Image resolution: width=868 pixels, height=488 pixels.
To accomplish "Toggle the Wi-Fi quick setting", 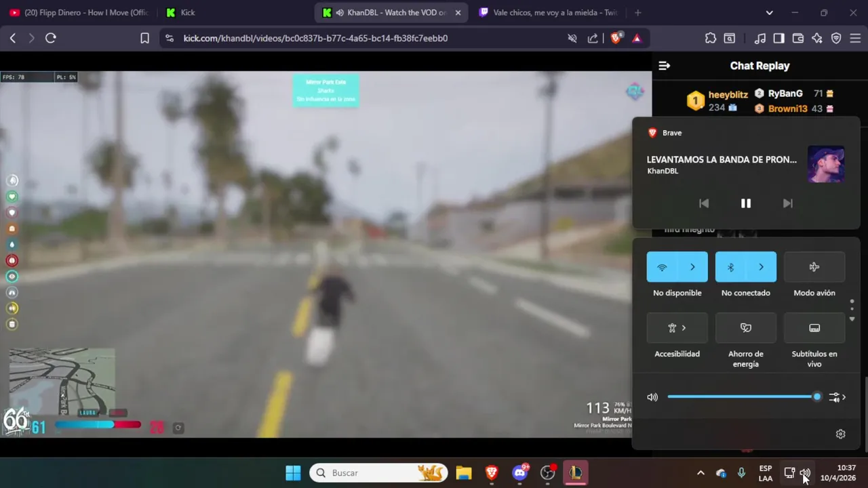I will (x=662, y=267).
